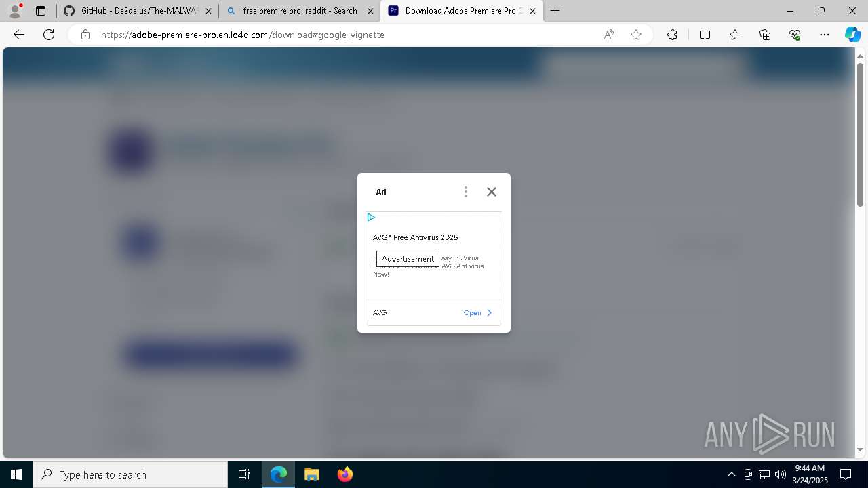
Task: Open ad options three-dot menu
Action: 466,192
